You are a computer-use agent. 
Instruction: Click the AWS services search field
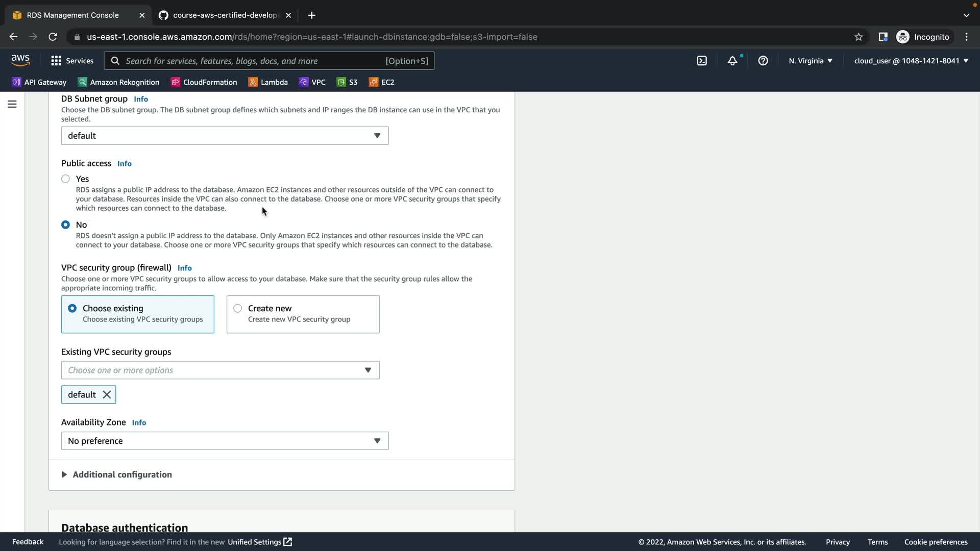[x=253, y=61]
